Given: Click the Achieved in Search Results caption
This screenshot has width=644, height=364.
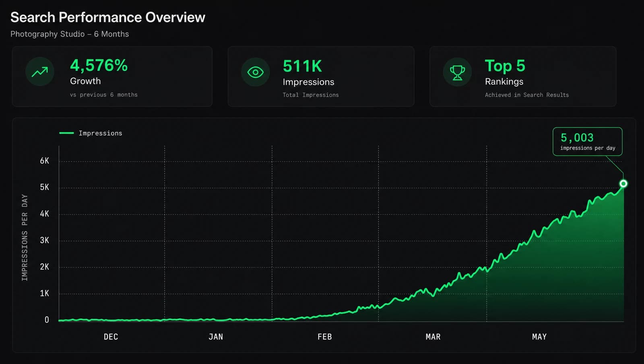Looking at the screenshot, I should 527,95.
